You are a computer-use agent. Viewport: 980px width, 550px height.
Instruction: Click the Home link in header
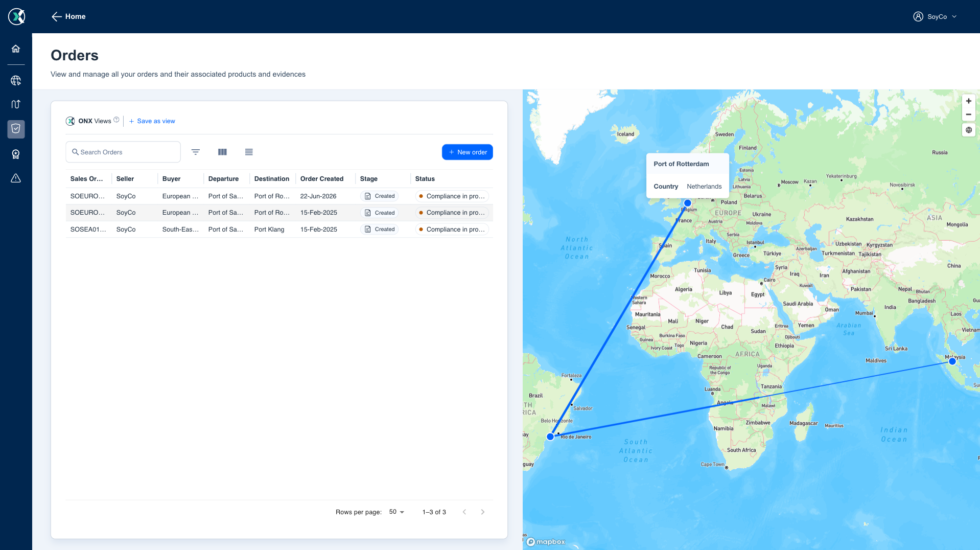(76, 16)
